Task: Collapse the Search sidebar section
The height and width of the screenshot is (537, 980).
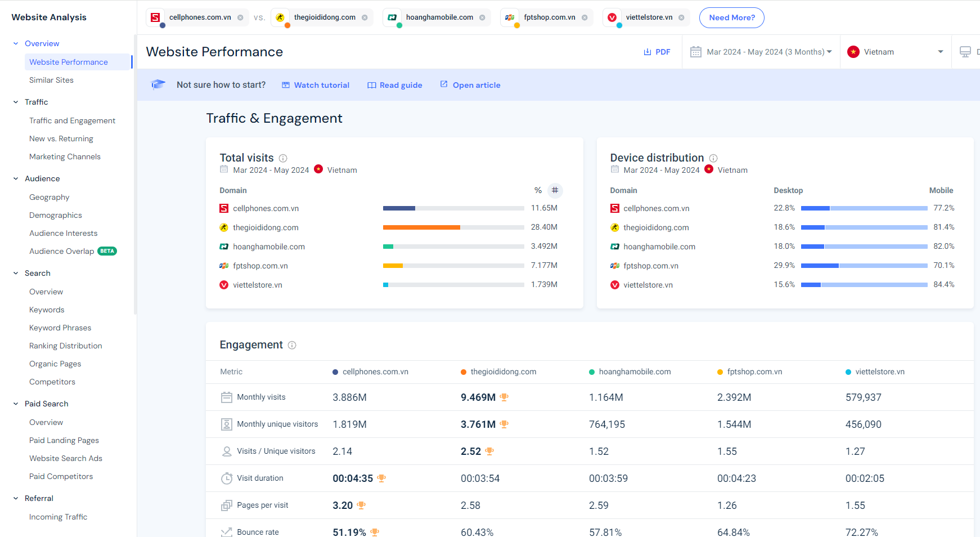Action: tap(16, 273)
